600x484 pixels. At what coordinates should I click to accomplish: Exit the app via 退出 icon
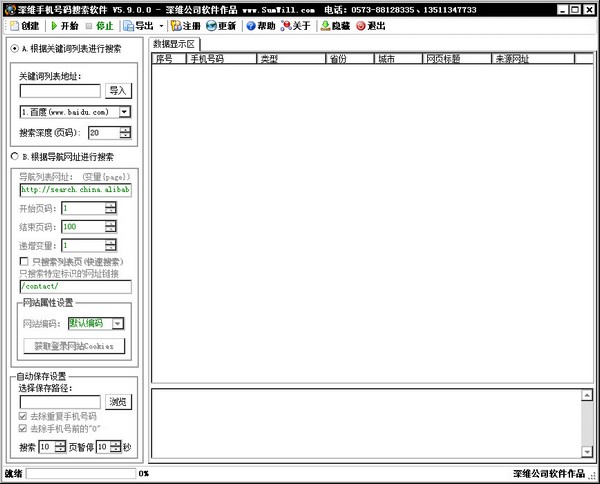(x=360, y=26)
